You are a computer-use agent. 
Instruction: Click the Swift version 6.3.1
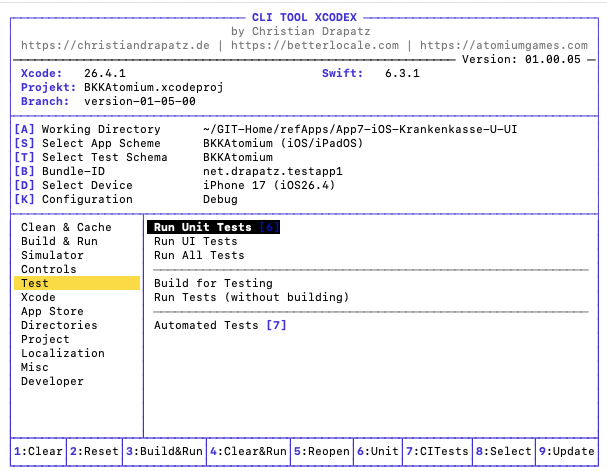(402, 73)
